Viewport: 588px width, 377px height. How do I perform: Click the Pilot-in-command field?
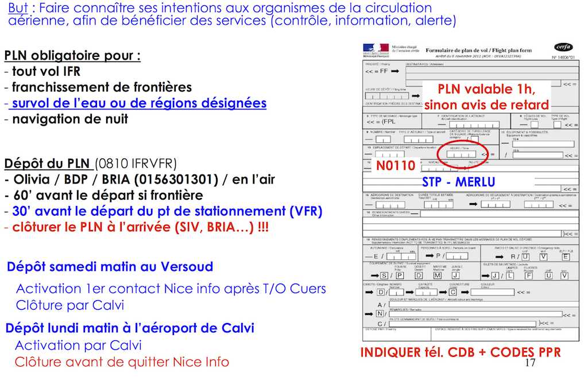click(x=462, y=324)
